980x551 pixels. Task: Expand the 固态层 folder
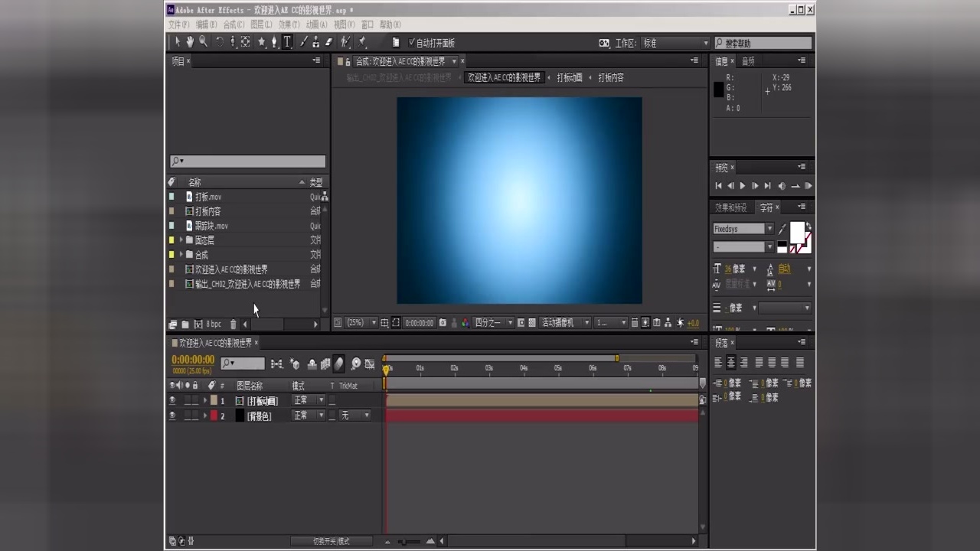[181, 240]
